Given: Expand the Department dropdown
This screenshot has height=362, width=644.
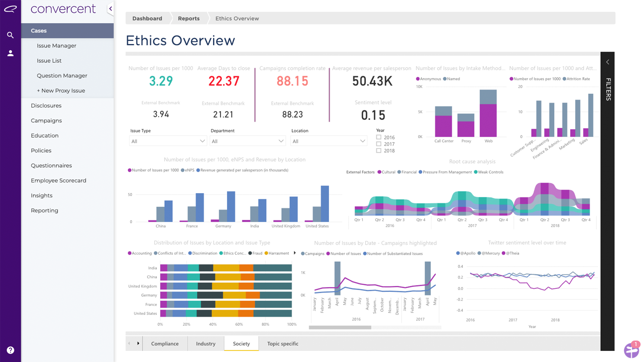Looking at the screenshot, I should tap(248, 141).
